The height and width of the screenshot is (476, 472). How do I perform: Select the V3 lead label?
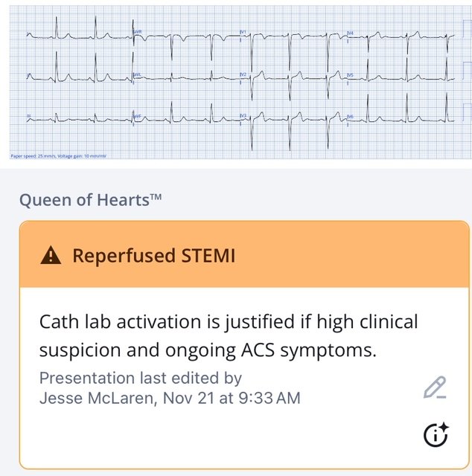tap(243, 116)
